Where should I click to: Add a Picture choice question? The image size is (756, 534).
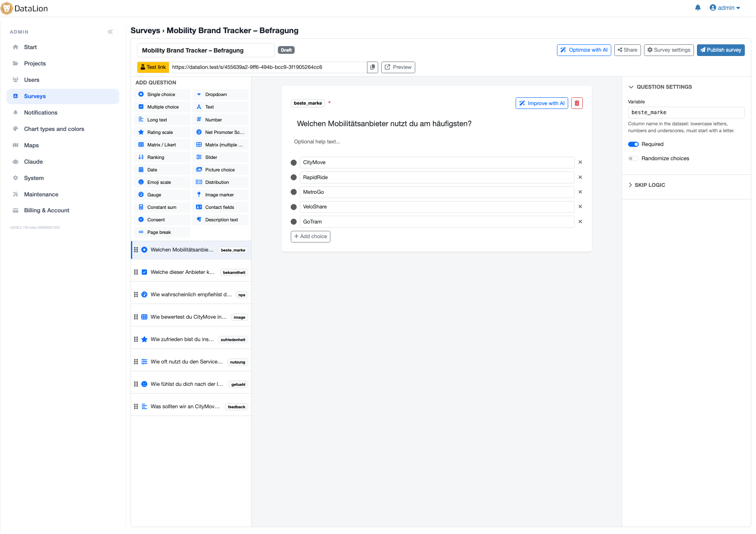220,170
